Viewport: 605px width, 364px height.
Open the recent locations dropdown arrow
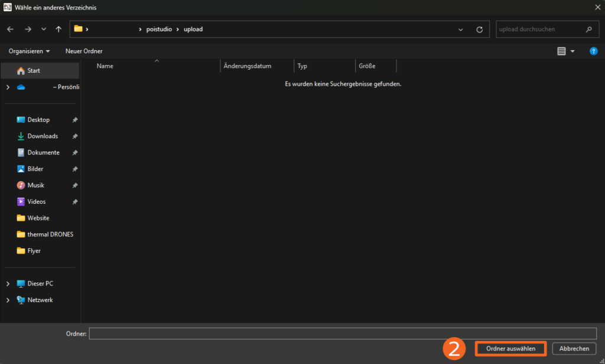44,29
